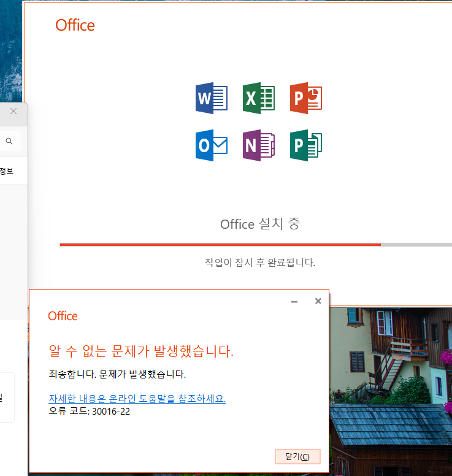Click the 죄송합니다. 문제가 발생했습니다. message
This screenshot has height=476, width=452.
tap(117, 374)
